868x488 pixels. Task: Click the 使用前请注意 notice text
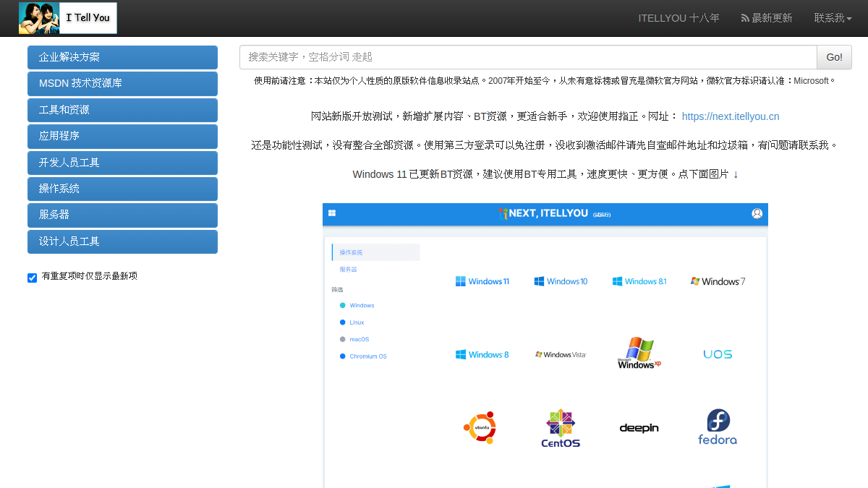coord(545,81)
